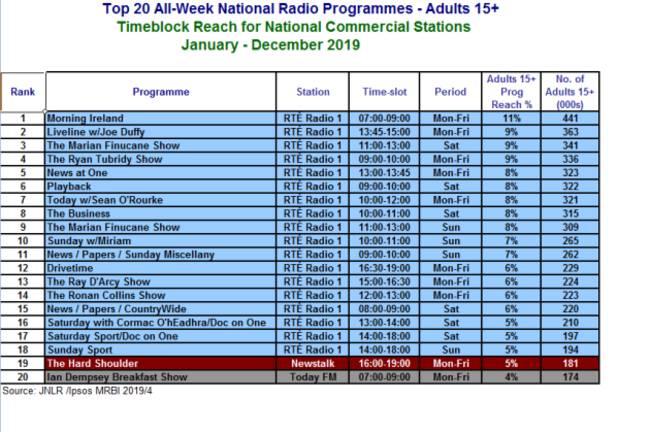Select 'News / Papers / CountryWide' cell
The image size is (650, 432).
(161, 309)
